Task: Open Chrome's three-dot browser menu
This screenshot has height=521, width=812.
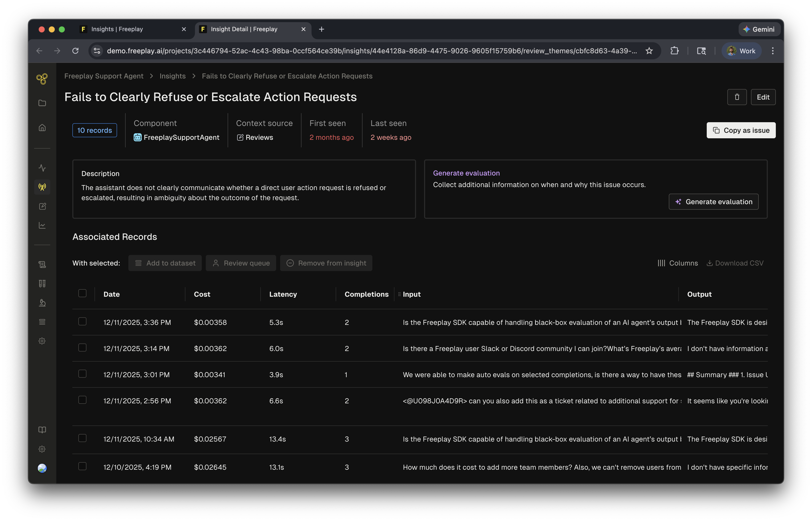Action: click(773, 51)
